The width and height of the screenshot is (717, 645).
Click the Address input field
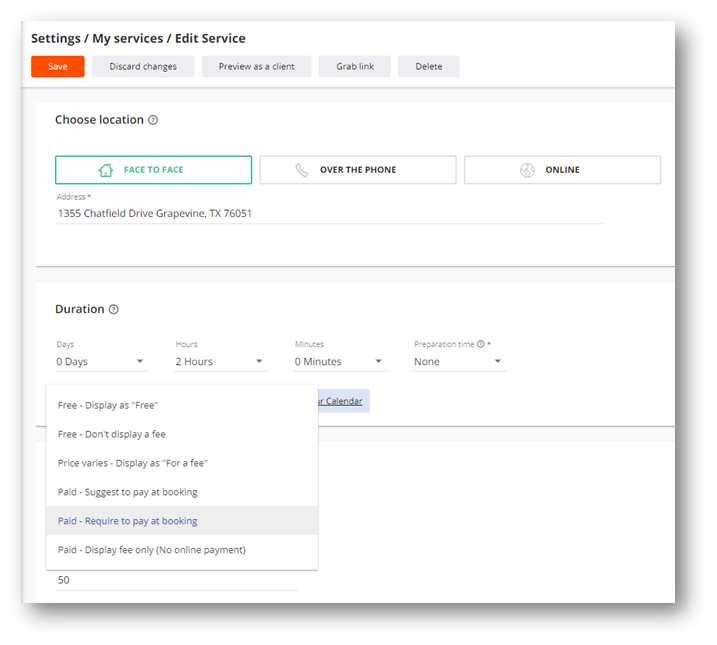tap(328, 213)
